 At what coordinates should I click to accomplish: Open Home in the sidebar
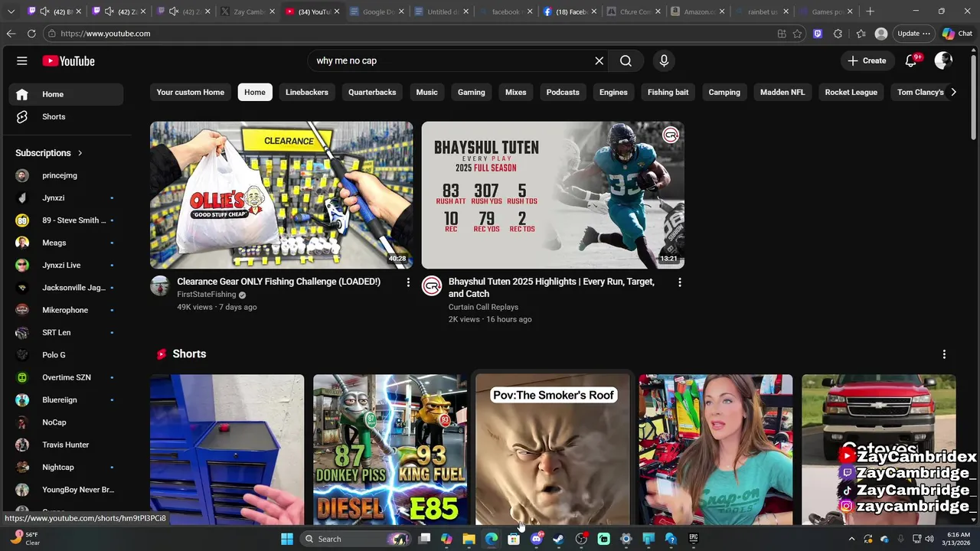point(66,94)
